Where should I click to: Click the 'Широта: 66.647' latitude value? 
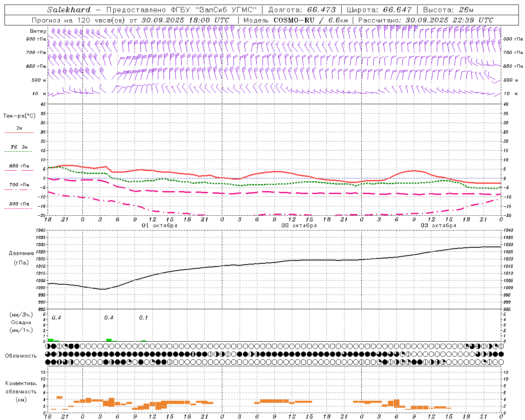tap(379, 10)
